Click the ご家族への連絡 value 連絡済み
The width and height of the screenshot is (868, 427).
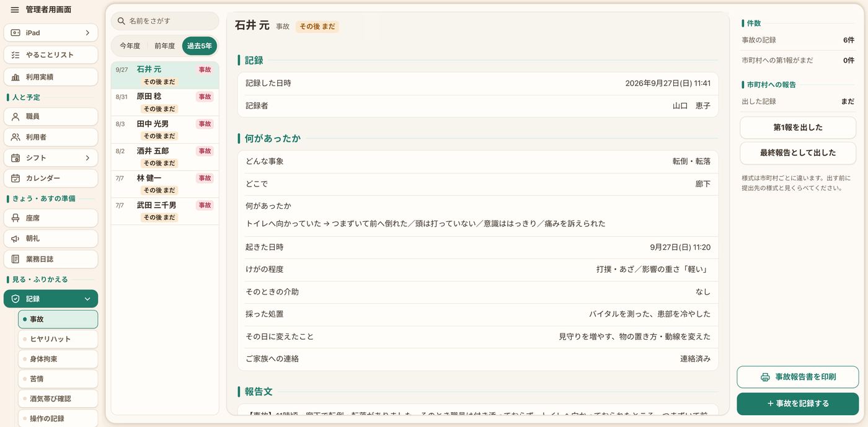[x=695, y=358]
